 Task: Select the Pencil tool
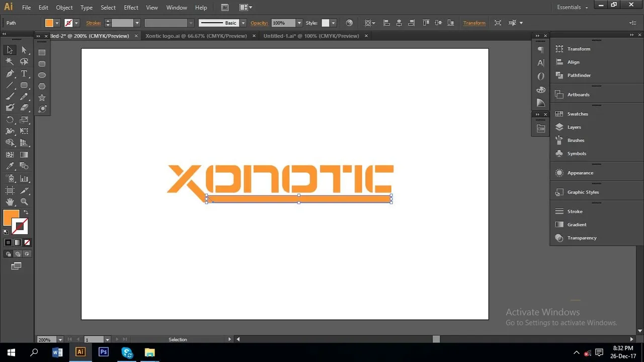pyautogui.click(x=24, y=97)
